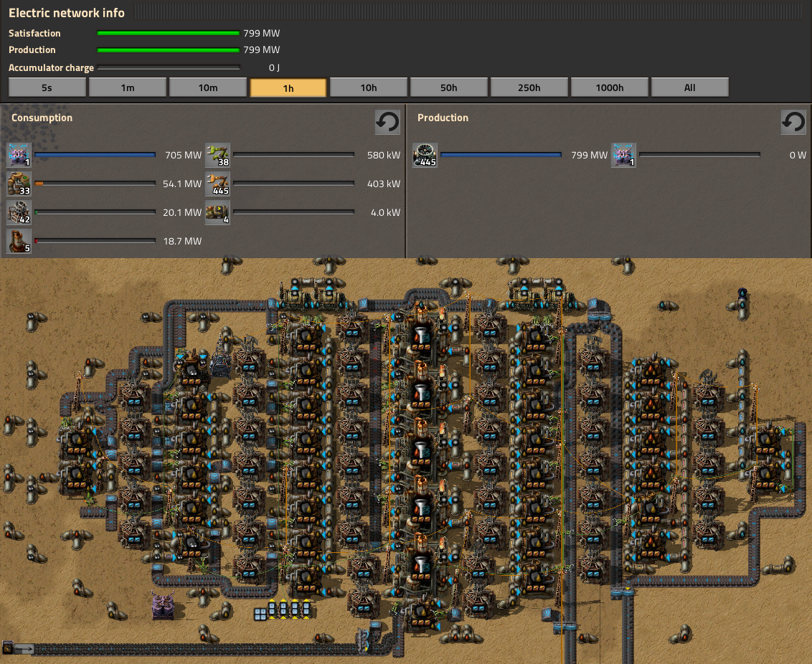Click the 0 W producer icon
Screen dimensions: 812x664
[x=623, y=155]
